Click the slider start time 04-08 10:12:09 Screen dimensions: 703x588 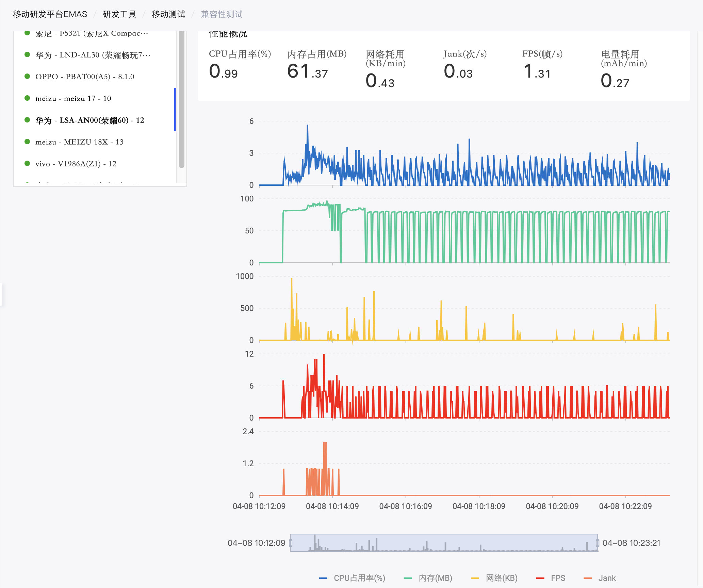[257, 543]
